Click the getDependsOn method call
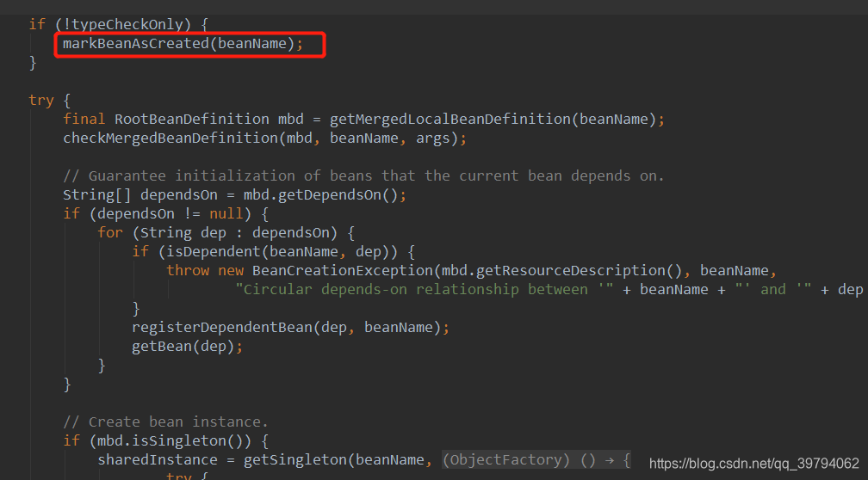 click(x=329, y=194)
